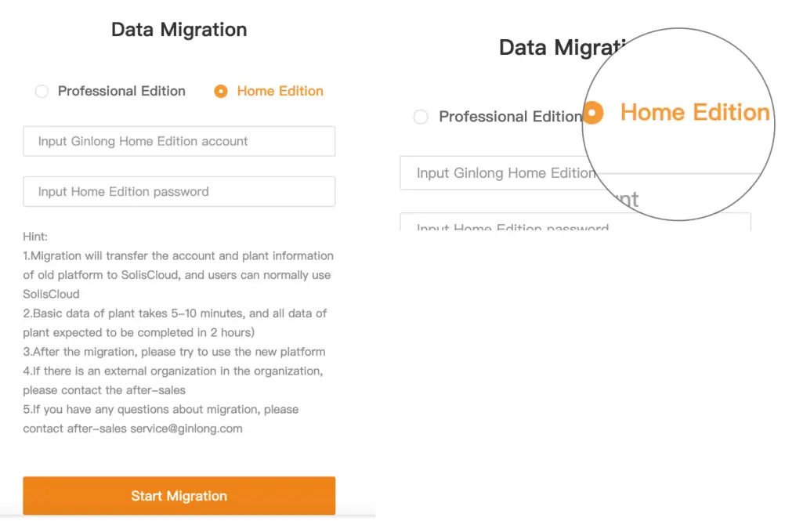Select the magnified Home Edition radio button

pos(594,113)
